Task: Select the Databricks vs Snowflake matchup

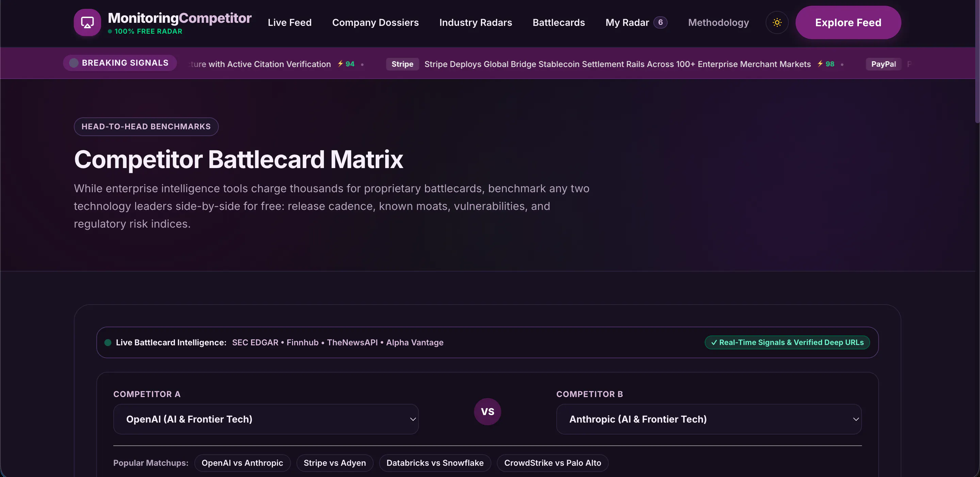Action: pyautogui.click(x=435, y=463)
